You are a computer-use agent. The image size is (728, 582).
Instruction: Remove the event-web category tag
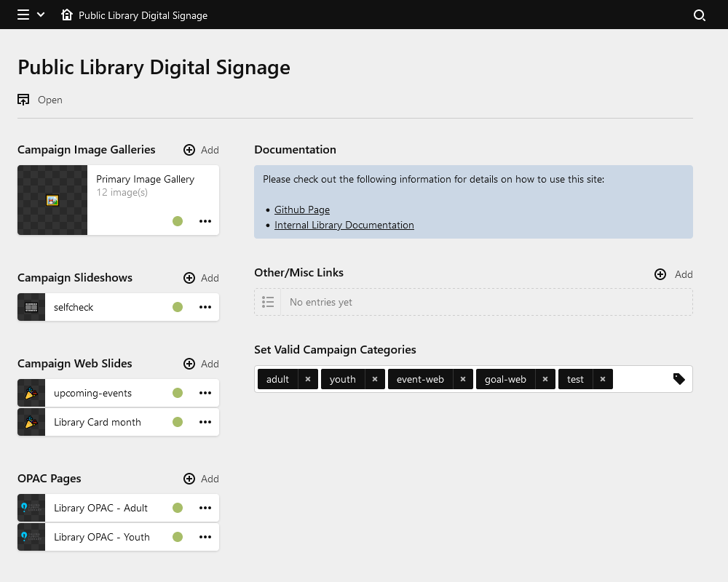(x=462, y=379)
